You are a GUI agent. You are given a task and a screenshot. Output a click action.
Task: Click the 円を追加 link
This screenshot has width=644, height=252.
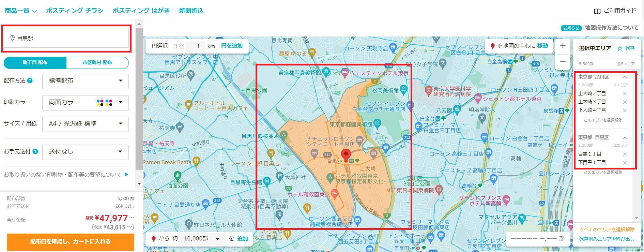coord(232,46)
